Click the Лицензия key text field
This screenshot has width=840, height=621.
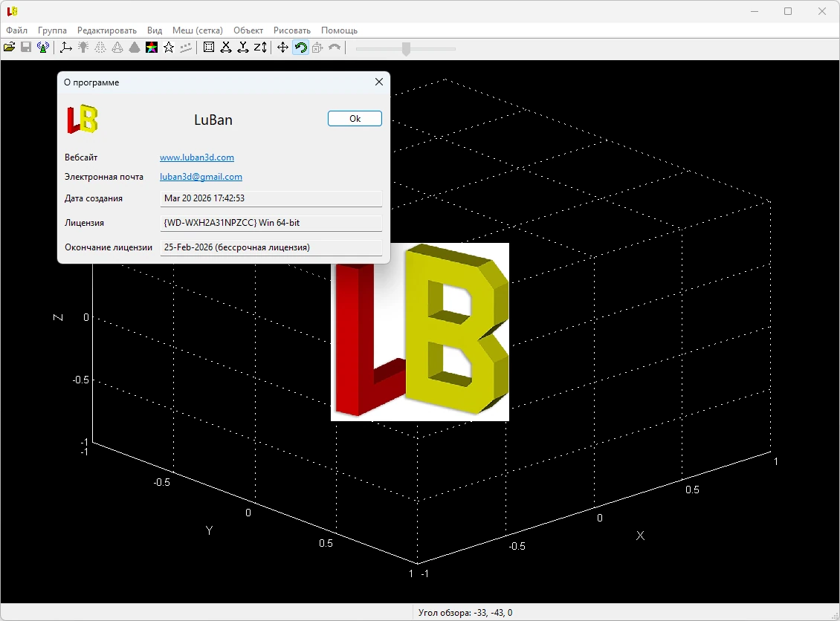pos(271,223)
